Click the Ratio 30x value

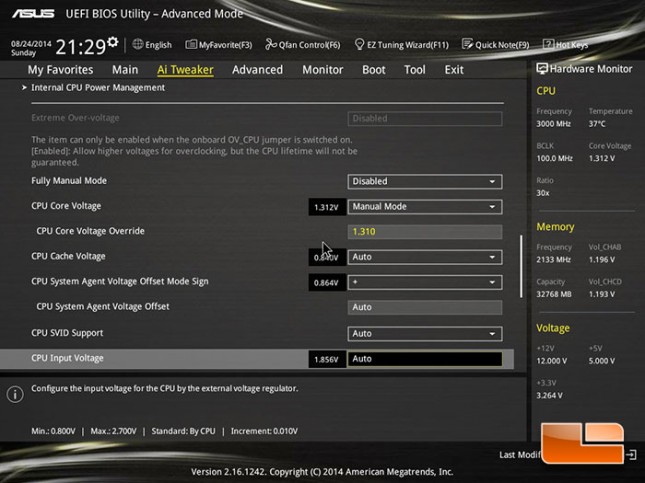pos(543,193)
